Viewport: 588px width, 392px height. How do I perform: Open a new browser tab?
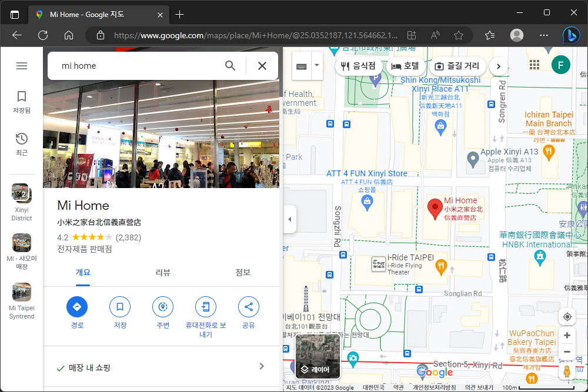[179, 15]
